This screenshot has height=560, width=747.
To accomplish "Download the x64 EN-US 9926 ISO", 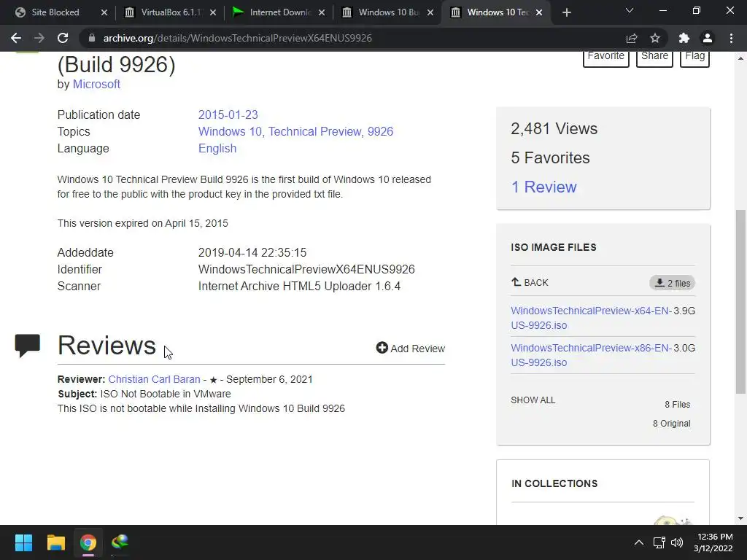I will point(591,318).
